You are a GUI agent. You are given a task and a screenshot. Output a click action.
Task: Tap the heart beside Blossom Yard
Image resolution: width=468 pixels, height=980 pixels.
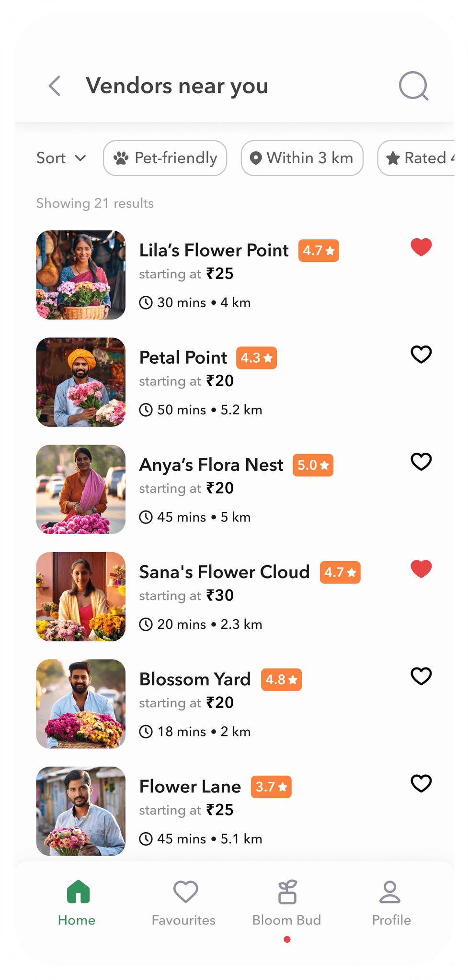tap(422, 676)
